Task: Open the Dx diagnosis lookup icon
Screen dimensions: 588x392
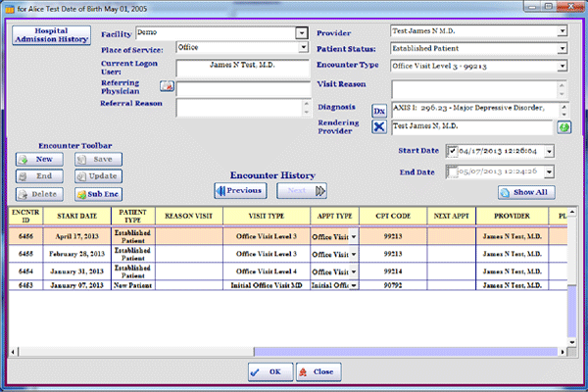Action: click(379, 111)
